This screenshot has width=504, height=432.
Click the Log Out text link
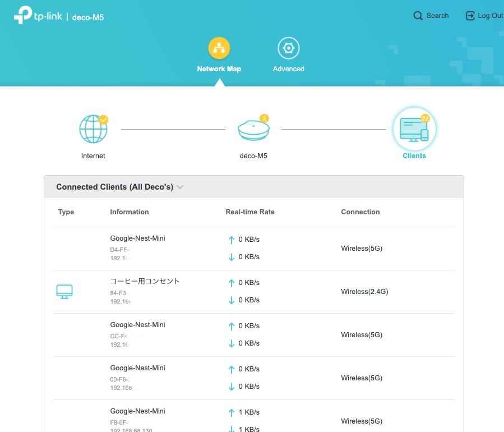[490, 16]
